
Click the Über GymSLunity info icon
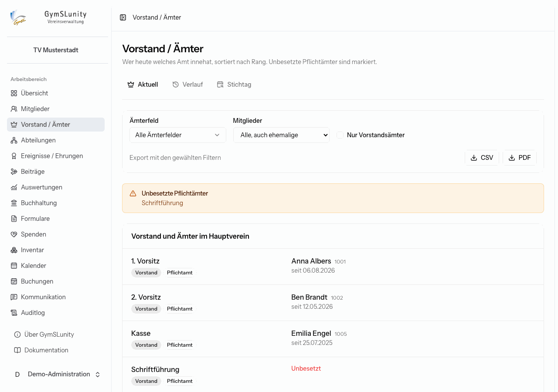[17, 335]
